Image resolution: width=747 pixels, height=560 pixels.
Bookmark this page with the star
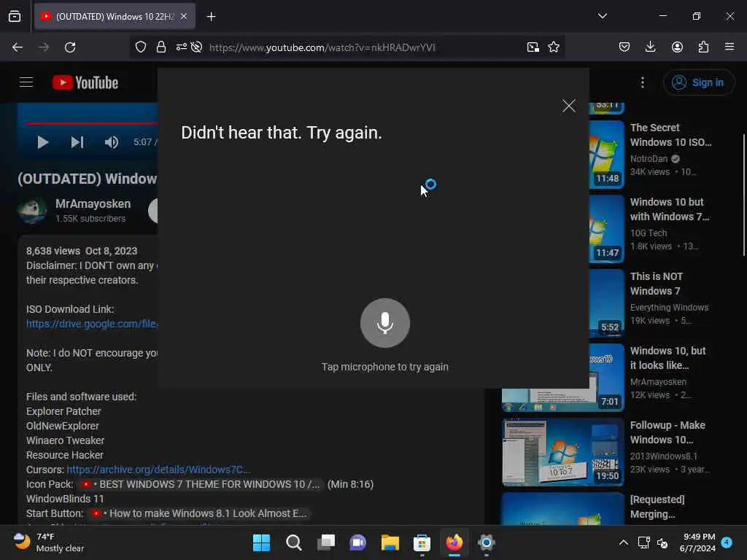coord(554,47)
